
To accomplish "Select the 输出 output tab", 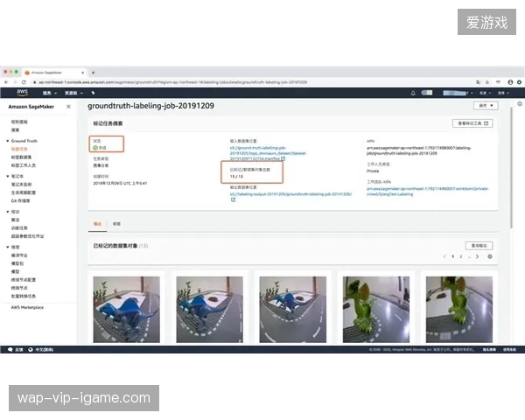I will click(x=97, y=224).
